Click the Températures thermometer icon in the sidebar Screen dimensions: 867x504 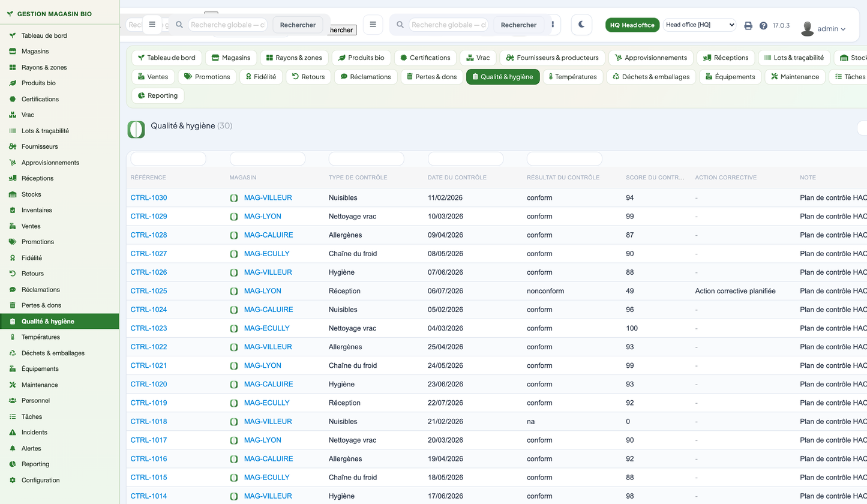pos(13,337)
